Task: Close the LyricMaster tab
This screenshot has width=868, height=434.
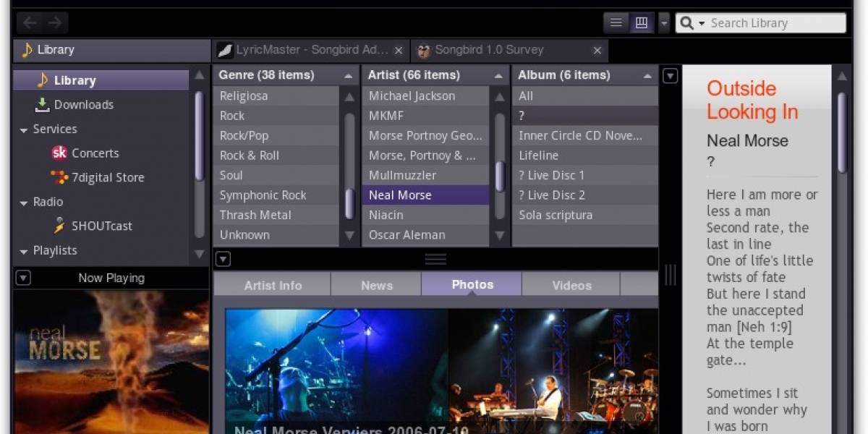Action: pyautogui.click(x=399, y=51)
